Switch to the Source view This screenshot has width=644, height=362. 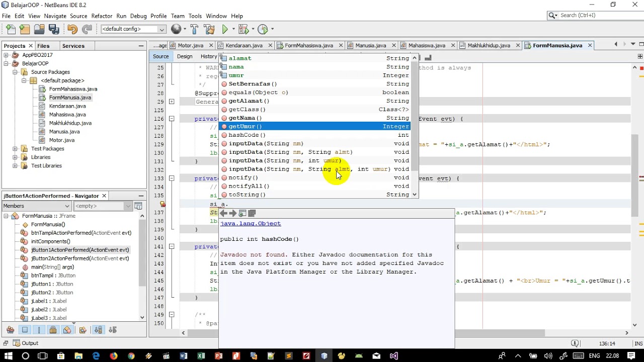pyautogui.click(x=161, y=56)
